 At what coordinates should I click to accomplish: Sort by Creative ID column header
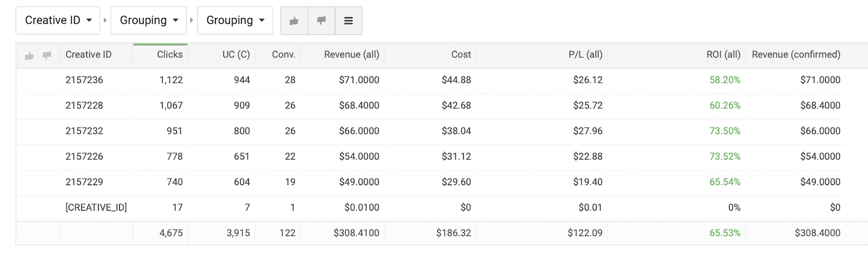88,55
